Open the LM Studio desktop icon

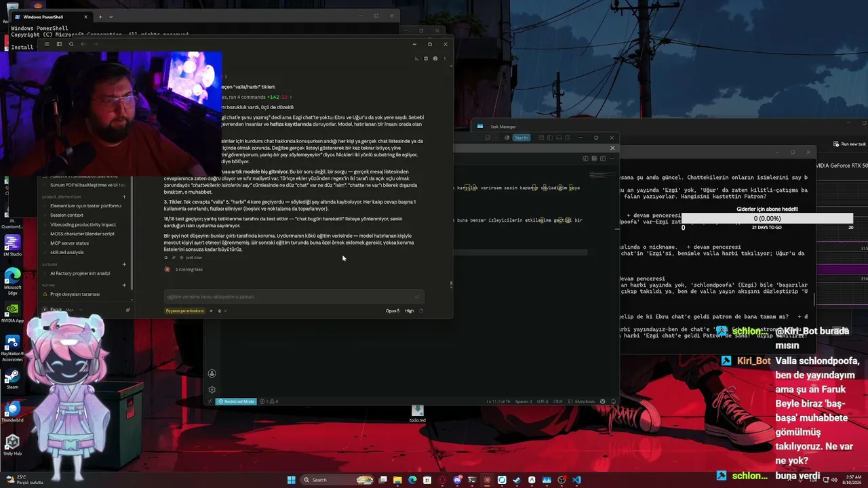12,246
